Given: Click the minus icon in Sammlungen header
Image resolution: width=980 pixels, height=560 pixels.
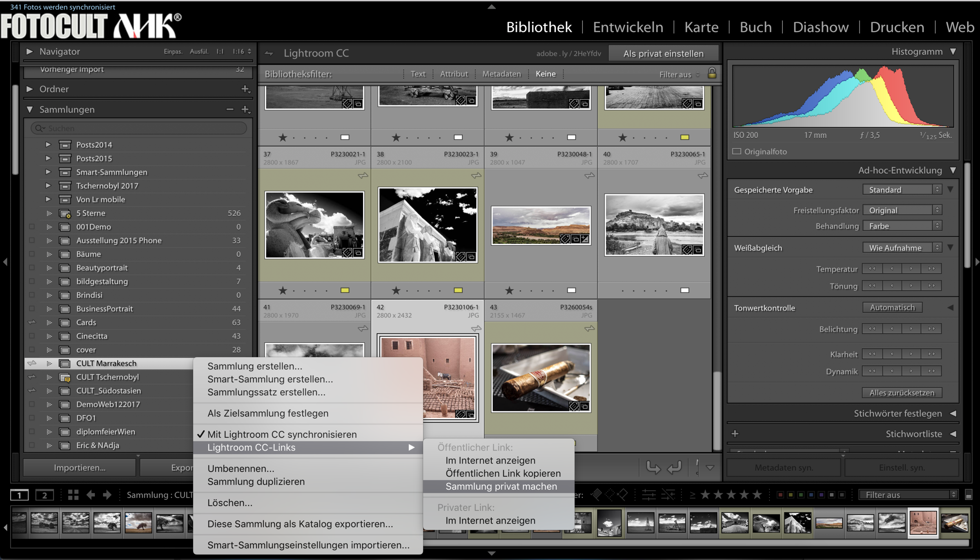Looking at the screenshot, I should [230, 109].
